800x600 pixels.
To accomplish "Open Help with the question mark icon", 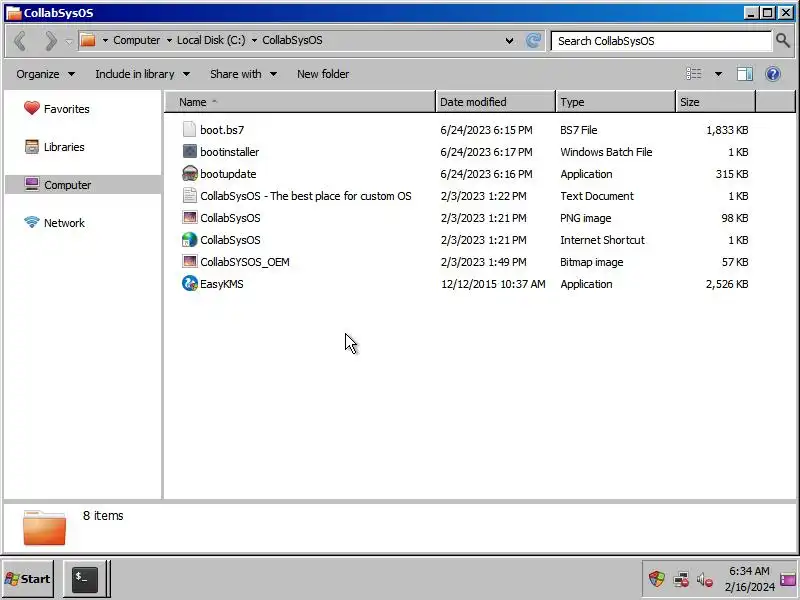I will pyautogui.click(x=773, y=74).
